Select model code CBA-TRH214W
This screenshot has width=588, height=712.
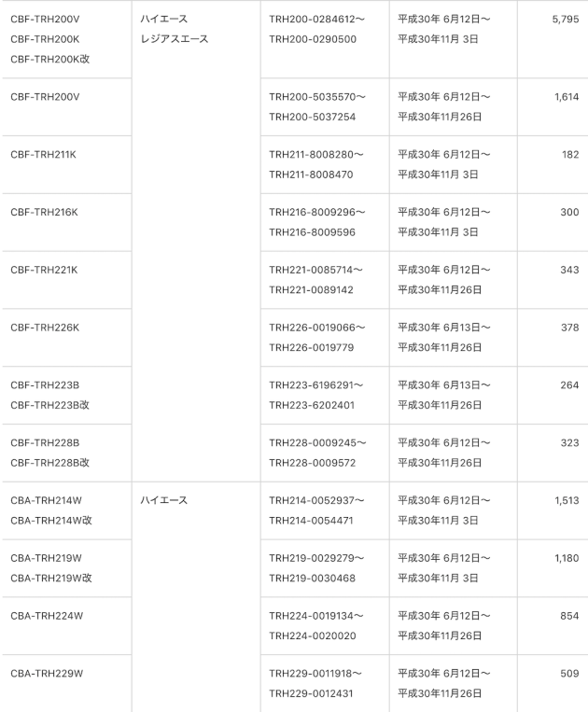[x=46, y=500]
